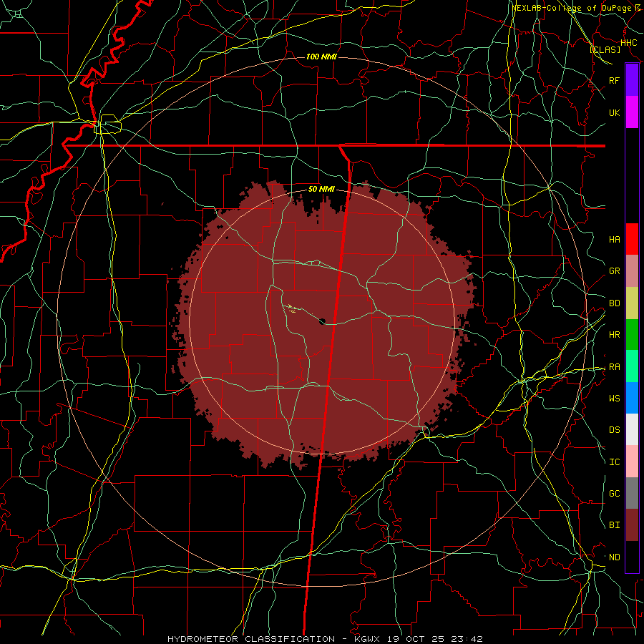644x644 pixels.
Task: Click the "WS" legend label
Action: pos(614,398)
